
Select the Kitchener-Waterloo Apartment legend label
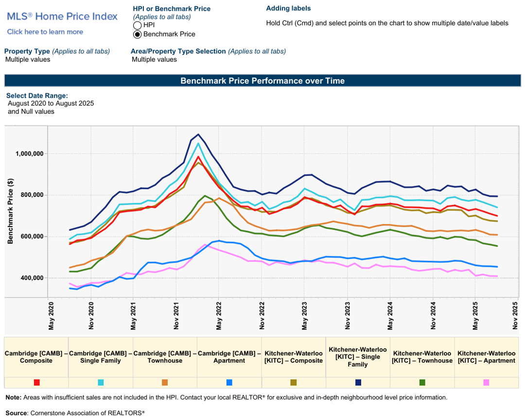pos(486,357)
